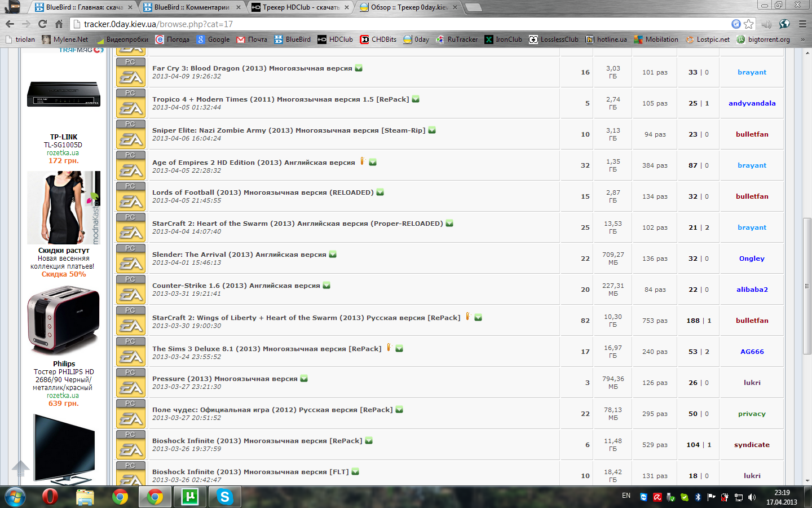Open the Google bookmark

213,40
